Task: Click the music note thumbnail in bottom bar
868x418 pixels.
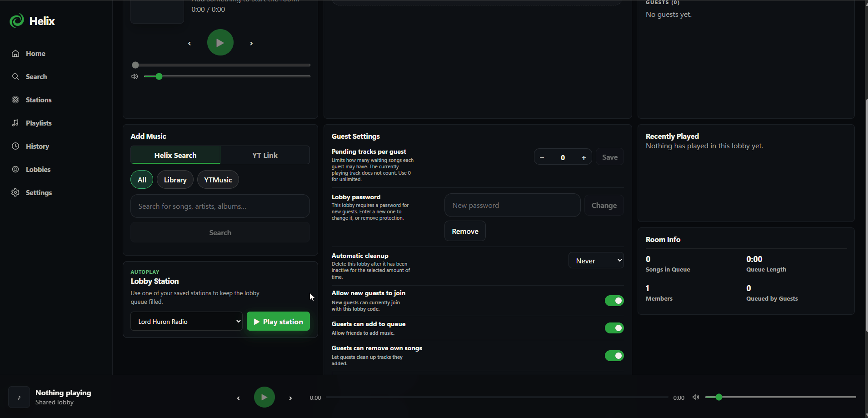Action: [x=19, y=397]
